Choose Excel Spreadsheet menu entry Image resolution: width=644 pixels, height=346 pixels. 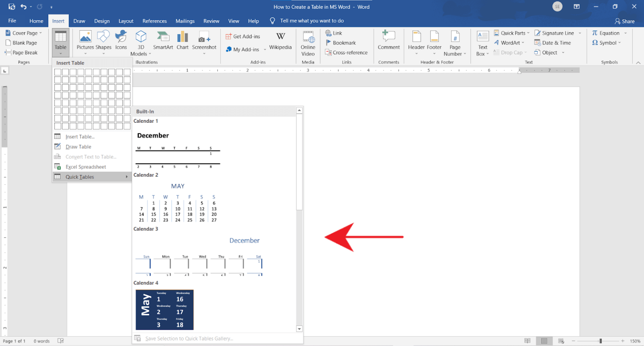[92, 167]
